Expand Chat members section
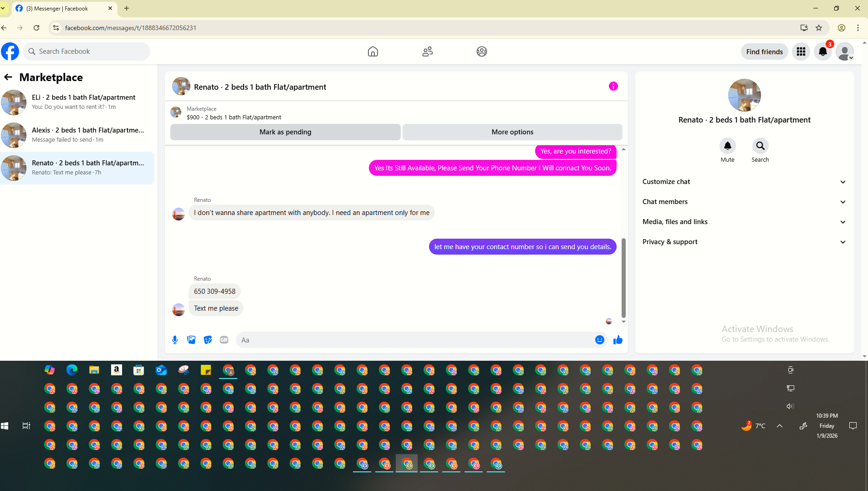868x491 pixels. [745, 202]
